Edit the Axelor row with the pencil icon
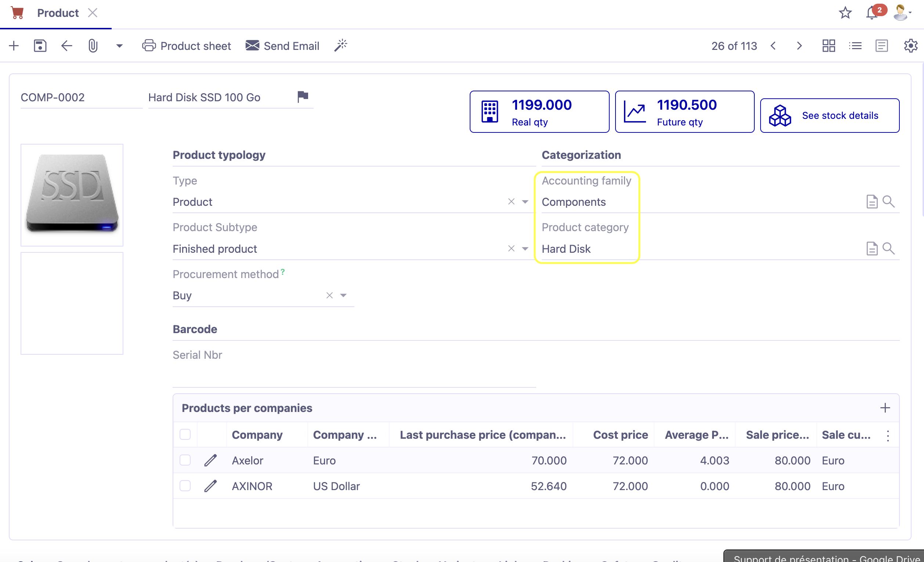Image resolution: width=924 pixels, height=562 pixels. [211, 460]
